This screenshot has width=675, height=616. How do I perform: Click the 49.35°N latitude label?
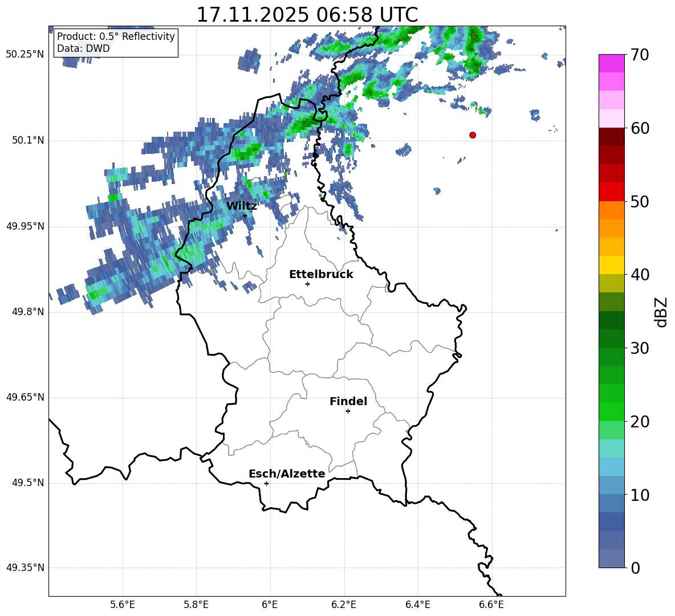[25, 568]
